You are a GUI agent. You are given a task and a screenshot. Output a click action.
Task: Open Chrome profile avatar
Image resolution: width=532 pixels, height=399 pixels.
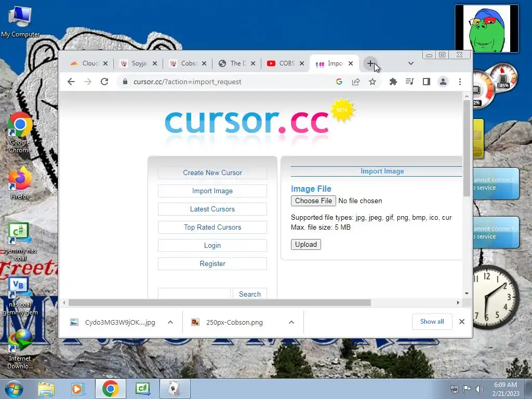[443, 82]
